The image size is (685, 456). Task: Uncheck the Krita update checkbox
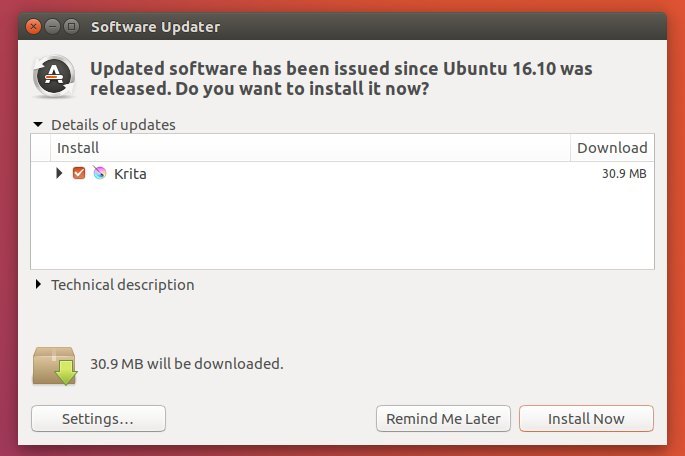(x=79, y=173)
